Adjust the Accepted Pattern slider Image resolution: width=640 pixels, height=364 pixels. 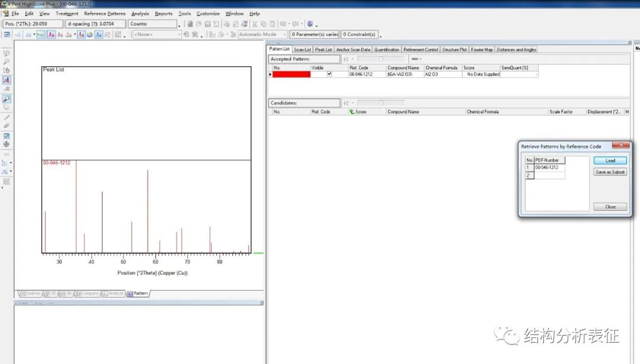point(381,59)
